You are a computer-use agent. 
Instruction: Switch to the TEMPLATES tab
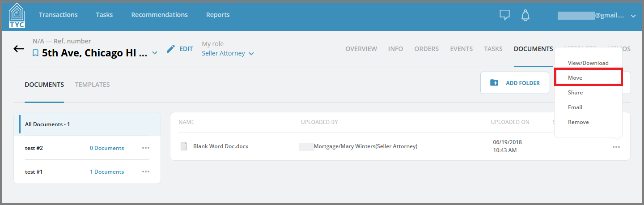(93, 85)
